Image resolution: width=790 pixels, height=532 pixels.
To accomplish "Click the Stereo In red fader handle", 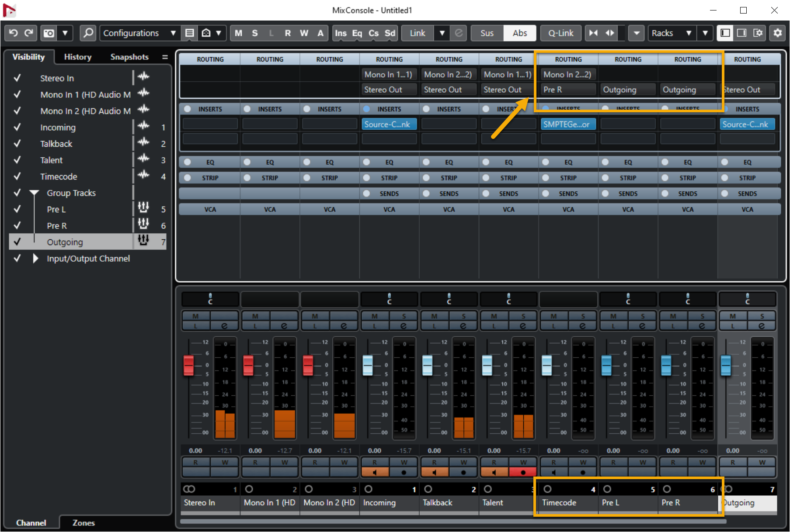I will click(188, 366).
